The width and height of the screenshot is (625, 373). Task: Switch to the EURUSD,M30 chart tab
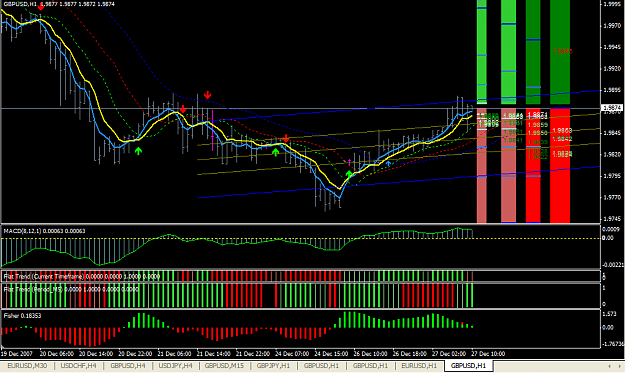click(27, 365)
